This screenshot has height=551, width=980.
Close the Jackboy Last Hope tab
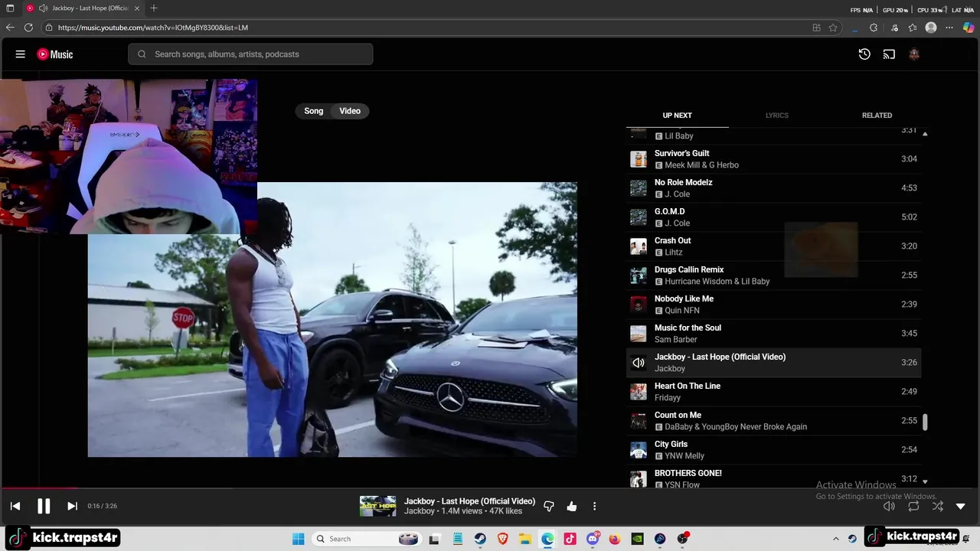point(138,8)
